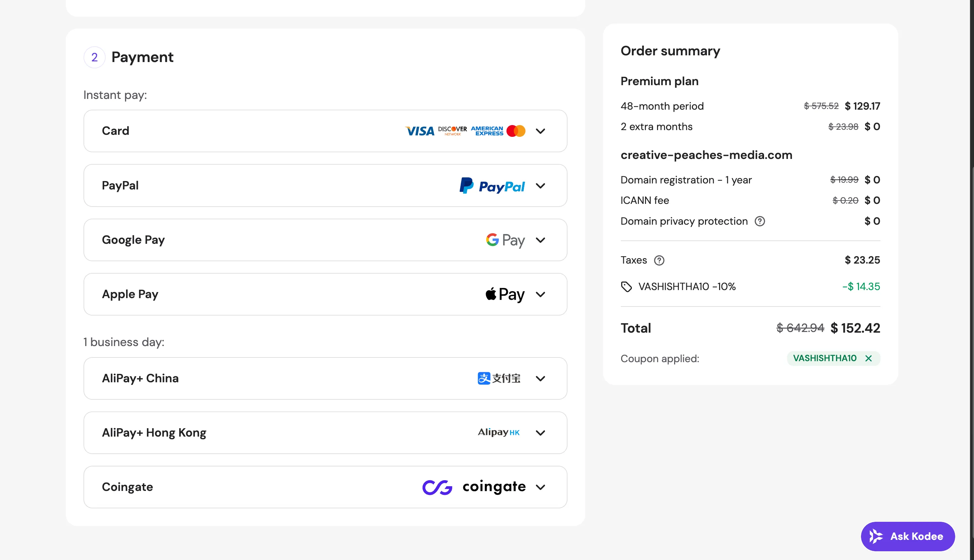Click the Instant pay: label
This screenshot has width=974, height=560.
click(115, 95)
